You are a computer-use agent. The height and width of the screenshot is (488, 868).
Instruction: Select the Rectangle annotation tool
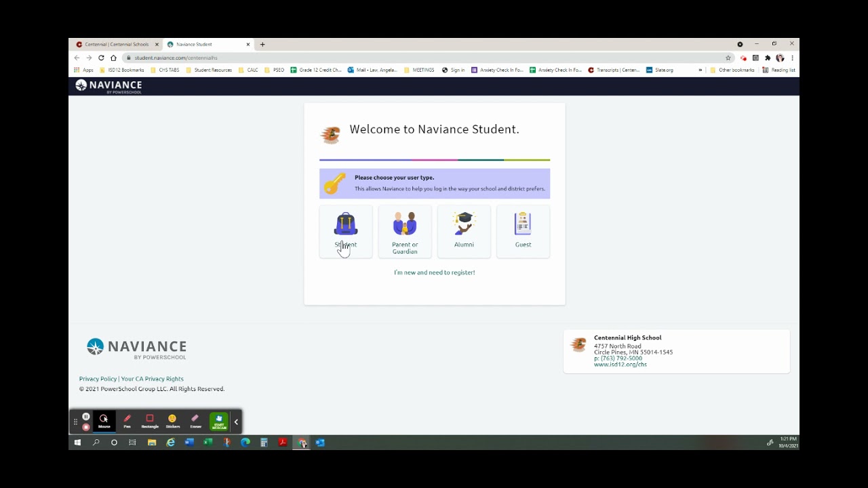[x=150, y=421]
